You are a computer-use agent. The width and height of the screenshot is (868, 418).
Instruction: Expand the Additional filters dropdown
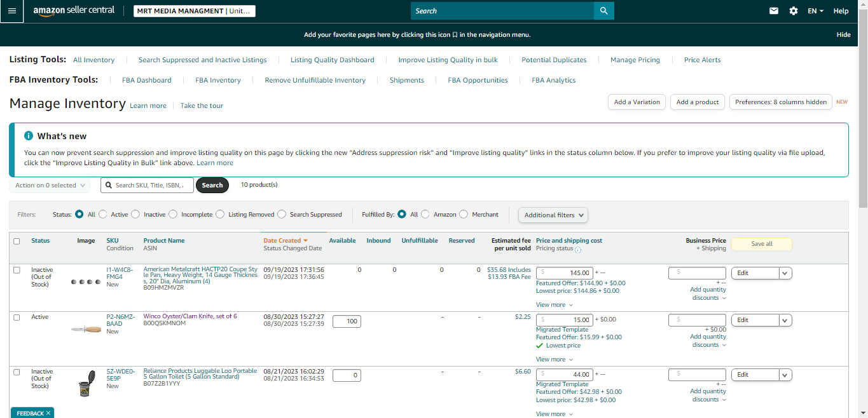tap(553, 215)
